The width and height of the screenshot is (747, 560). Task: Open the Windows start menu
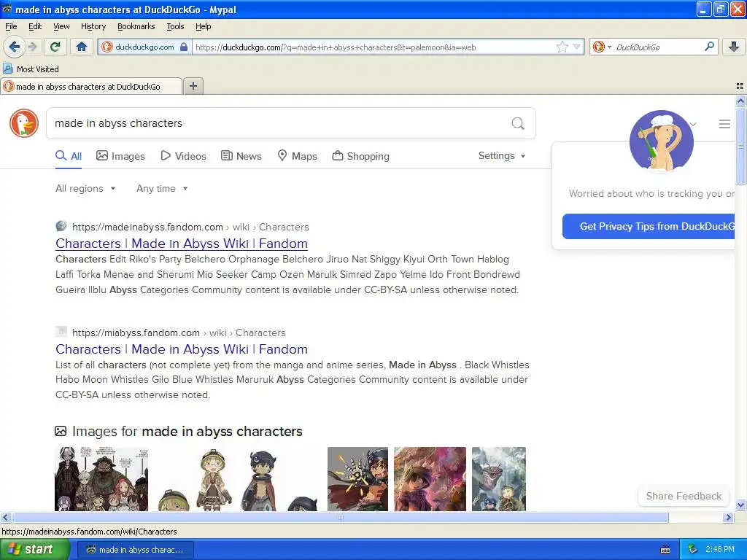point(34,550)
